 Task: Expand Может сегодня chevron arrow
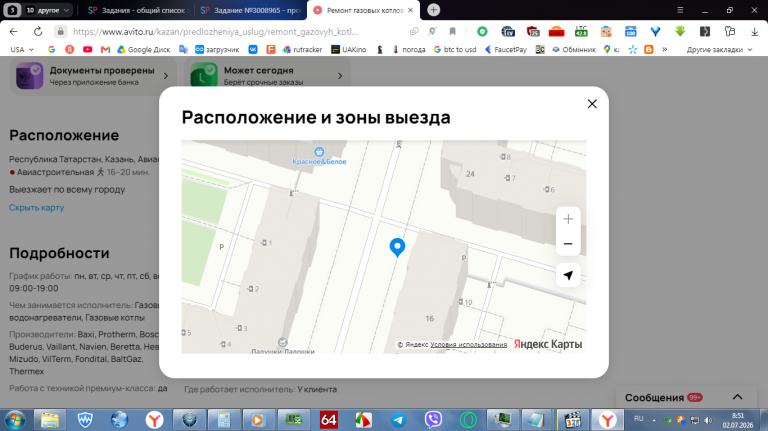[x=340, y=76]
